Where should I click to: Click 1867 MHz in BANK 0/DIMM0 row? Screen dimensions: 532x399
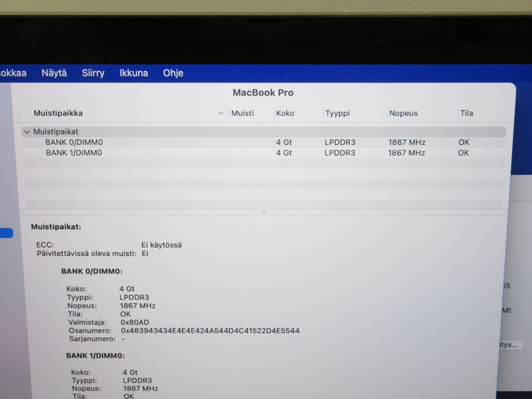[x=406, y=142]
